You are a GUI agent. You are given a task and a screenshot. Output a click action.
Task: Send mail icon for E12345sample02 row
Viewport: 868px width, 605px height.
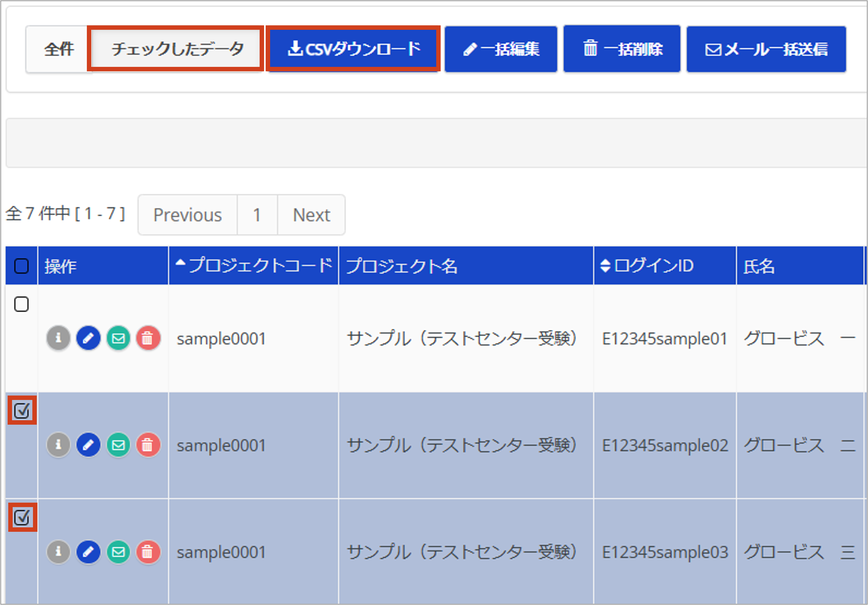point(118,444)
